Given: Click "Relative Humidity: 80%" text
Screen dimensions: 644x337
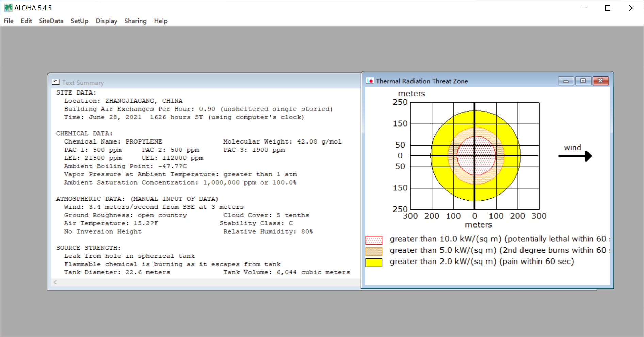Looking at the screenshot, I should [x=268, y=231].
